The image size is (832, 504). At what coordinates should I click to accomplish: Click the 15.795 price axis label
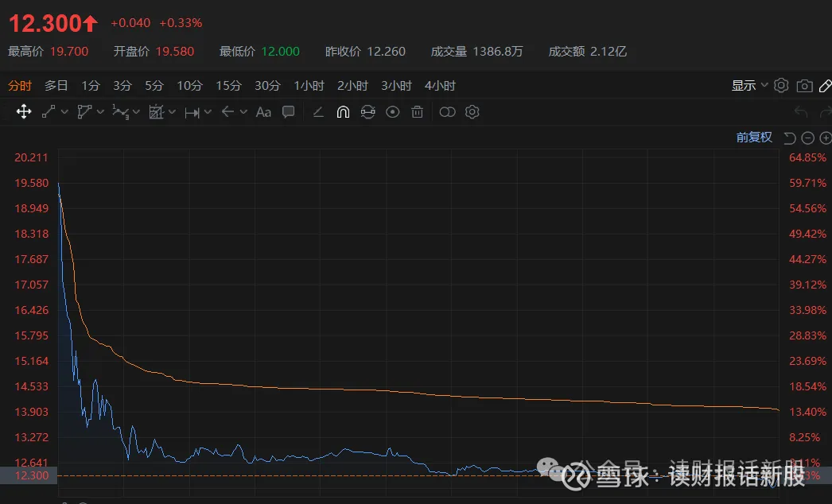click(x=31, y=335)
